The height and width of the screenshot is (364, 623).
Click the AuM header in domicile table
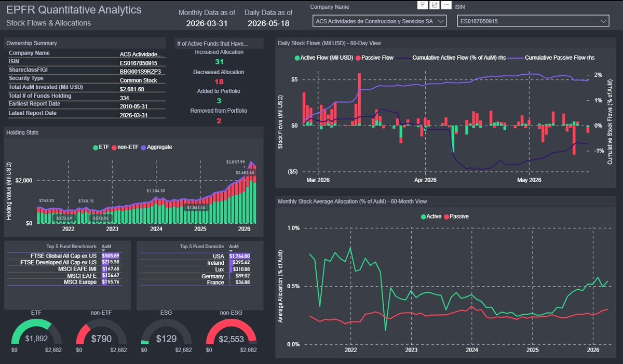coord(234,247)
